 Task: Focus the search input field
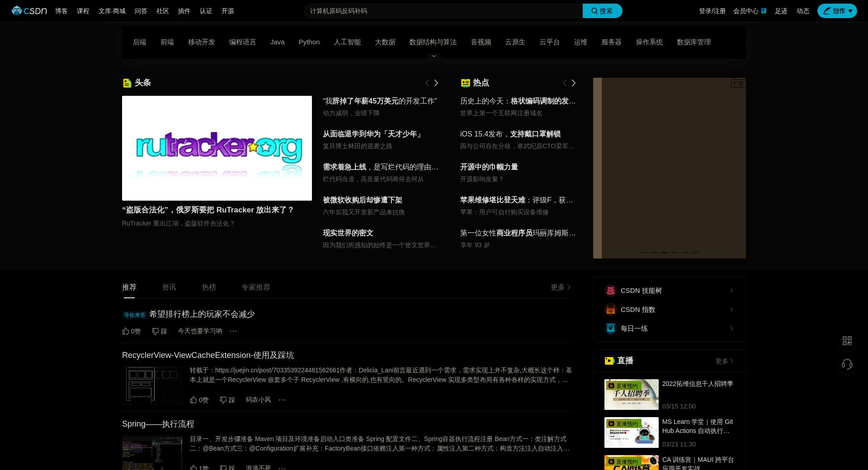(x=443, y=11)
